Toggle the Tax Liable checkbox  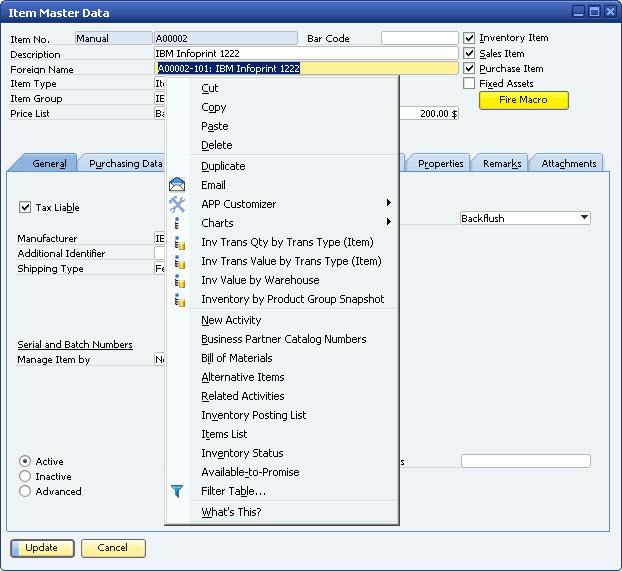click(x=25, y=207)
